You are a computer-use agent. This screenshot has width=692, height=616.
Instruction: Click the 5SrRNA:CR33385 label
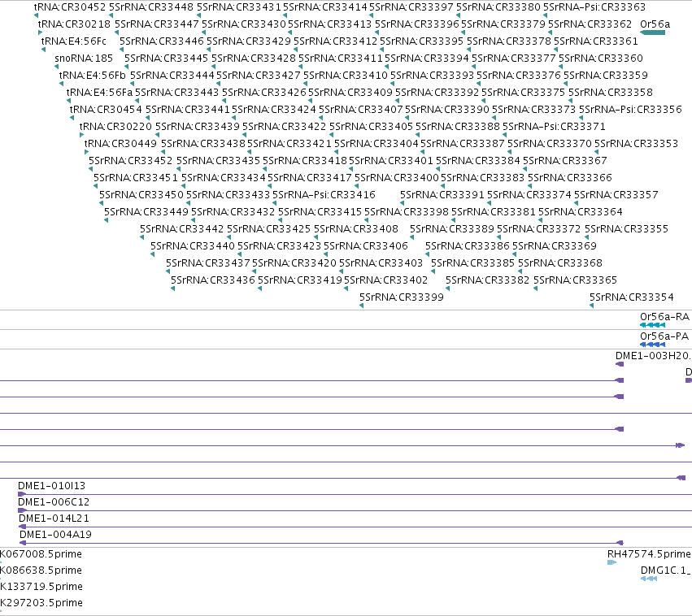(472, 262)
